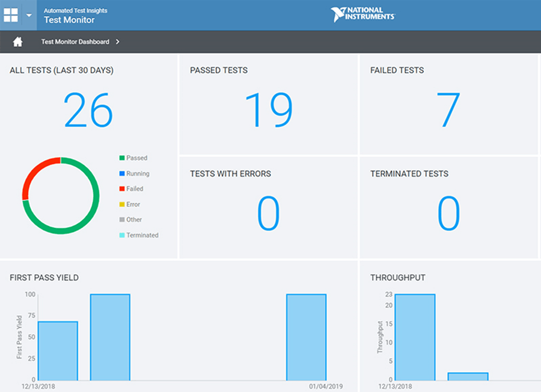The width and height of the screenshot is (541, 392).
Task: Hide the Other series in legend
Action: pos(133,220)
